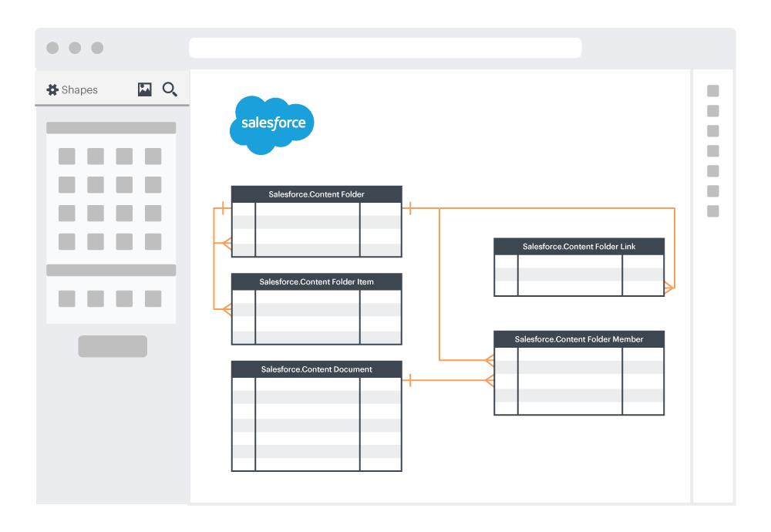The image size is (771, 532).
Task: Select the Salesforce.Content Folder table header
Action: click(x=316, y=194)
